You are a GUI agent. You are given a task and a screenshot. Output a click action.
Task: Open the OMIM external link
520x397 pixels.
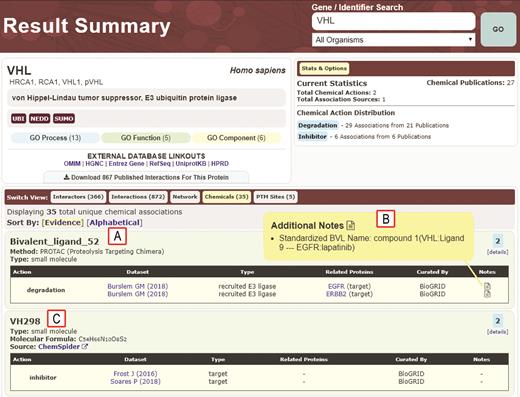coord(72,164)
